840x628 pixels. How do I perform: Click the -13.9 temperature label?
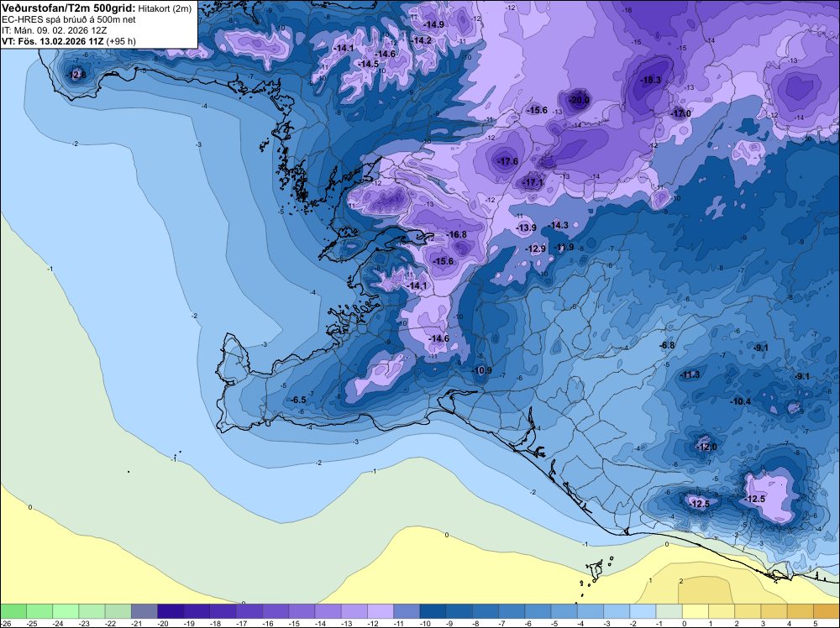click(526, 228)
